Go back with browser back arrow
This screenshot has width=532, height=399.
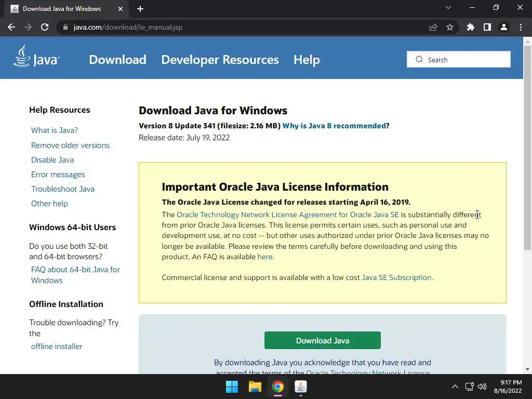pos(11,27)
